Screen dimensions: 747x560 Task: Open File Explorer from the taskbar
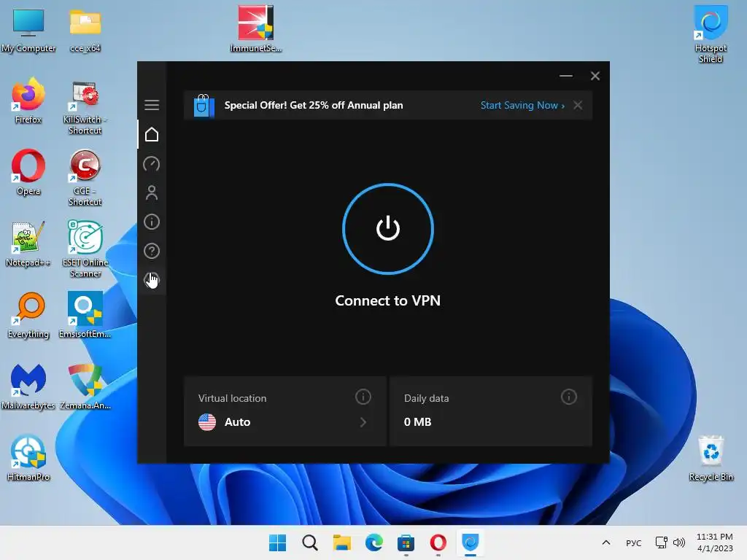point(341,542)
